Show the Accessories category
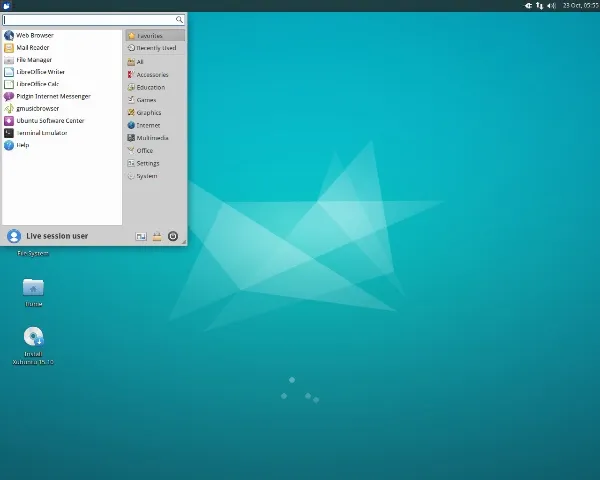 tap(151, 75)
